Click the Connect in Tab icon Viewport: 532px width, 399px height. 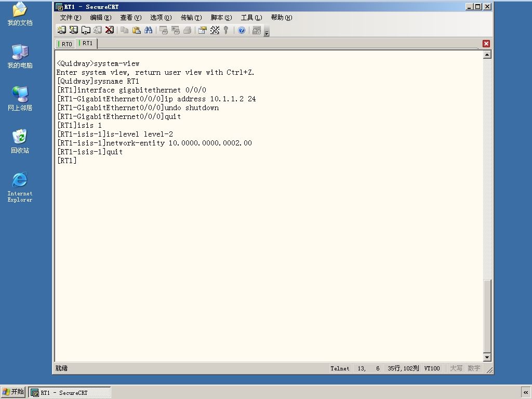pyautogui.click(x=86, y=30)
